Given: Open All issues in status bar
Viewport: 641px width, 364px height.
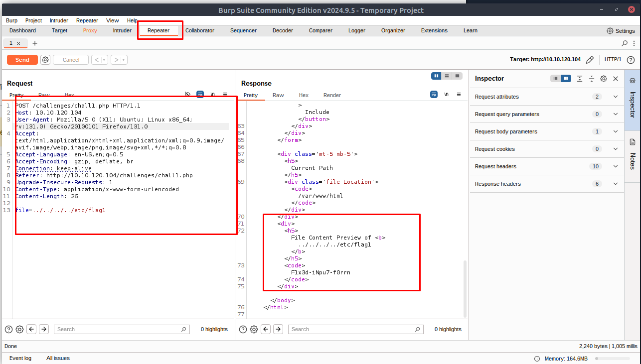Looking at the screenshot, I should click(58, 358).
